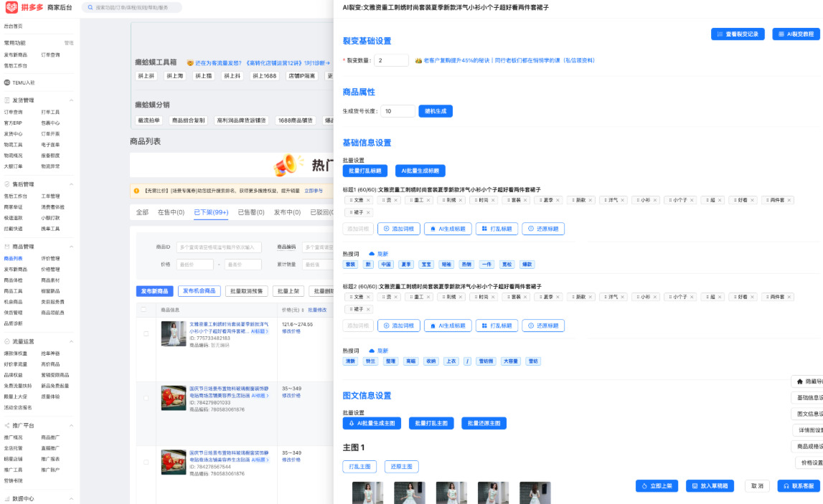Click the 立即参与 link in the notice bar
The width and height of the screenshot is (823, 504).
(314, 191)
